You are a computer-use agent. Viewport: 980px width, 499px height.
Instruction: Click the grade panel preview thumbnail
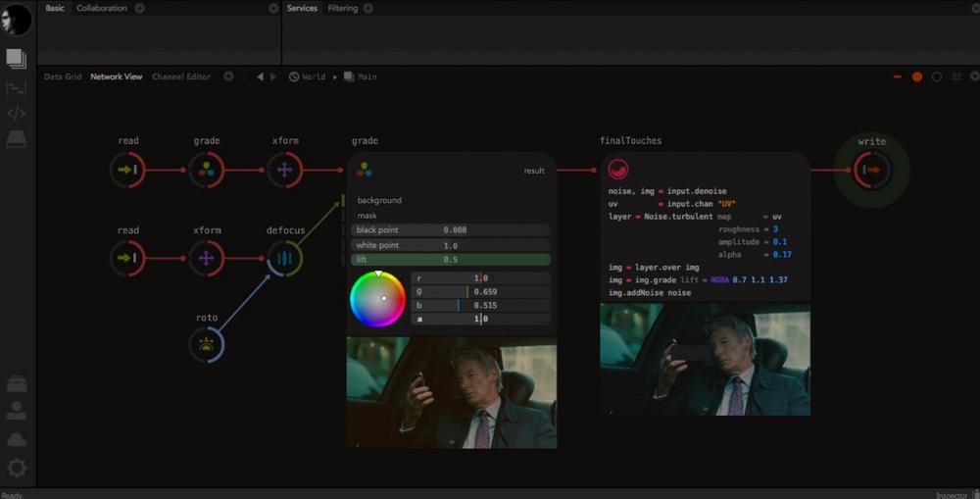coord(452,393)
